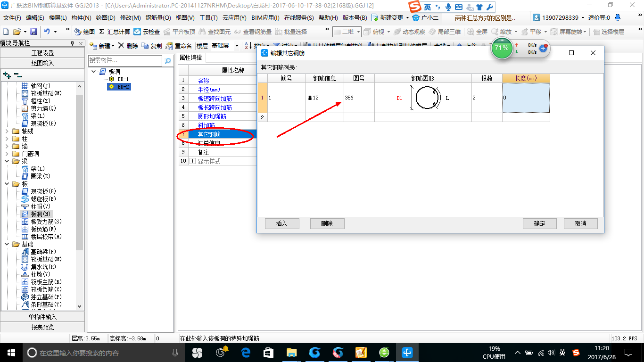Click the 排序 sort icon

(x=248, y=46)
